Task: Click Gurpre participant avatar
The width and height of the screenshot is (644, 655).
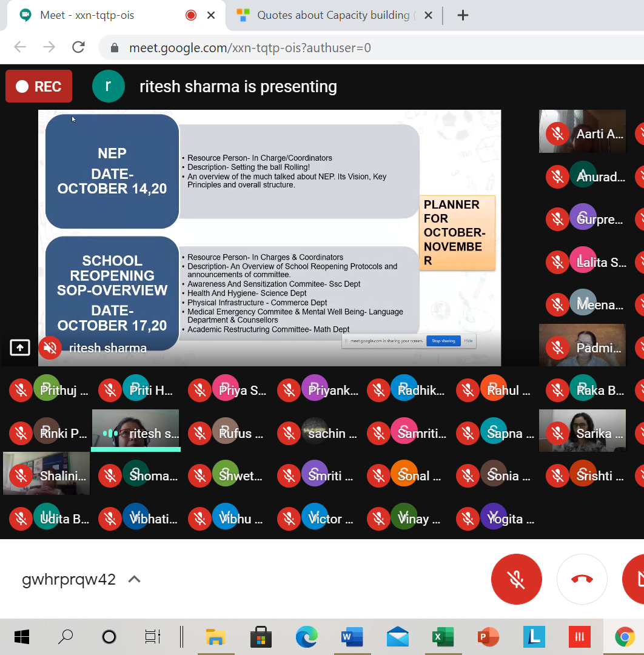Action: point(583,217)
